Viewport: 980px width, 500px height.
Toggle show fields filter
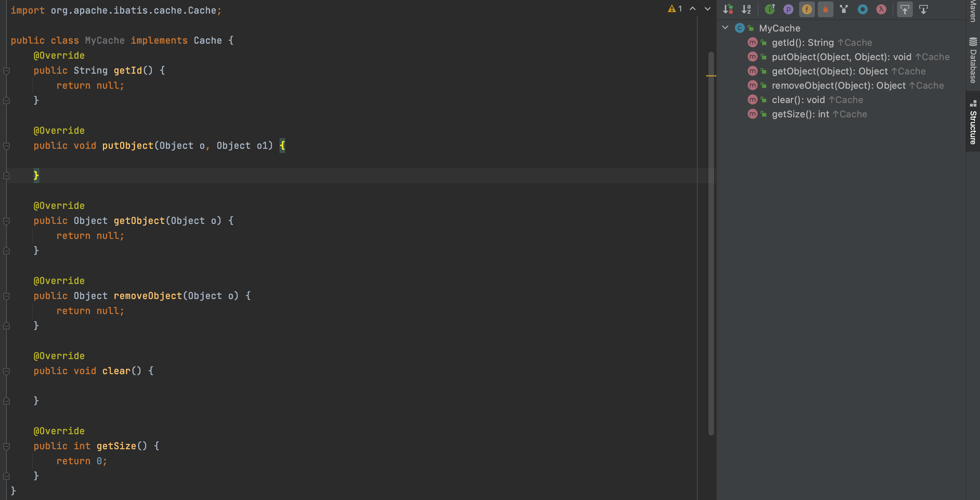pos(807,9)
